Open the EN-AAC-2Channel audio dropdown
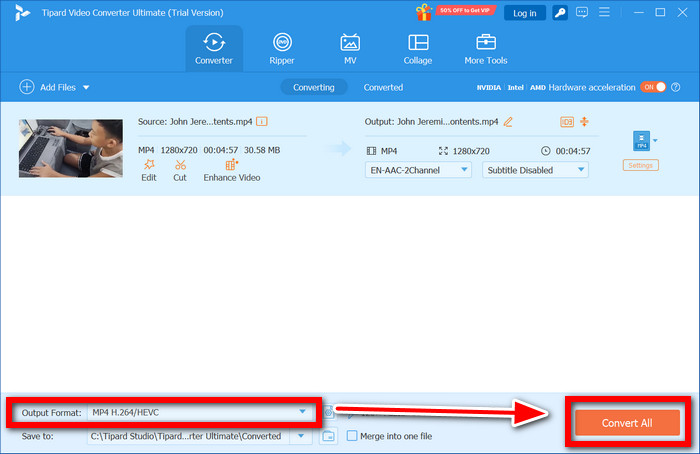 (x=418, y=170)
